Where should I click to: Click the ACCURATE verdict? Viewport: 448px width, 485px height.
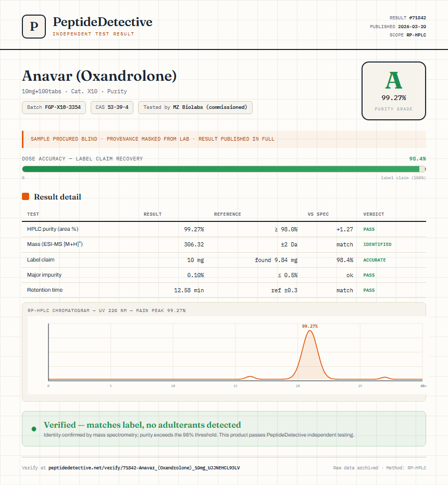point(375,260)
